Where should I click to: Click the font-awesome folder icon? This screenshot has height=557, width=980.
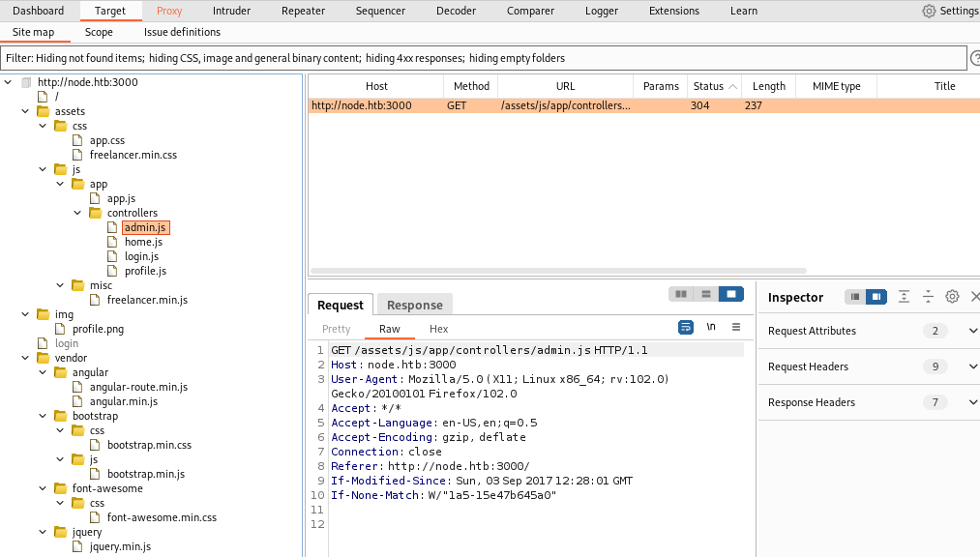(61, 488)
